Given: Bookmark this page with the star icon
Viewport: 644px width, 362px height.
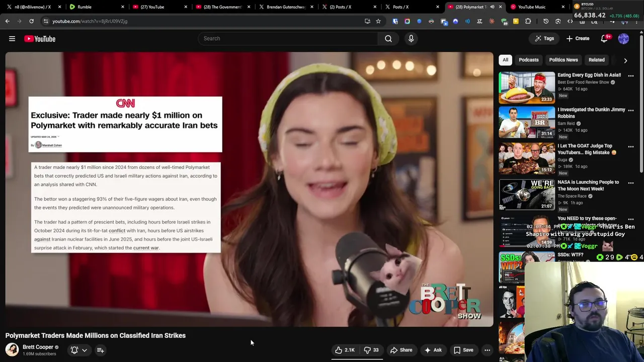Looking at the screenshot, I should [x=378, y=21].
